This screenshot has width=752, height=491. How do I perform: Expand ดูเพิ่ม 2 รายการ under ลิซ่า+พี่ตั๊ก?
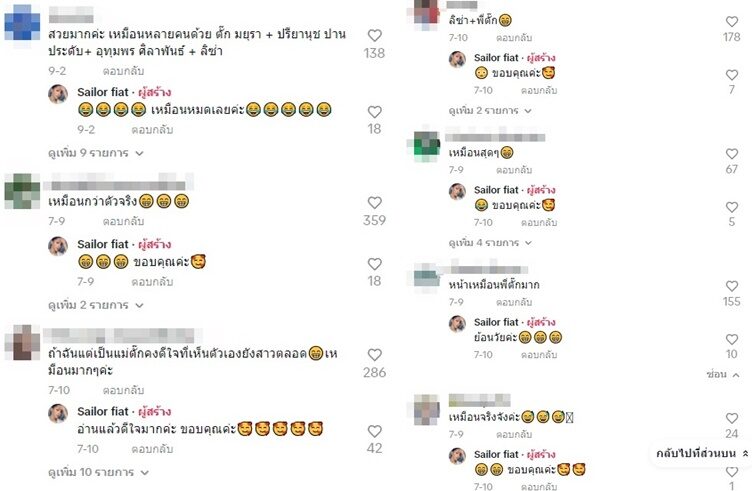click(x=490, y=111)
